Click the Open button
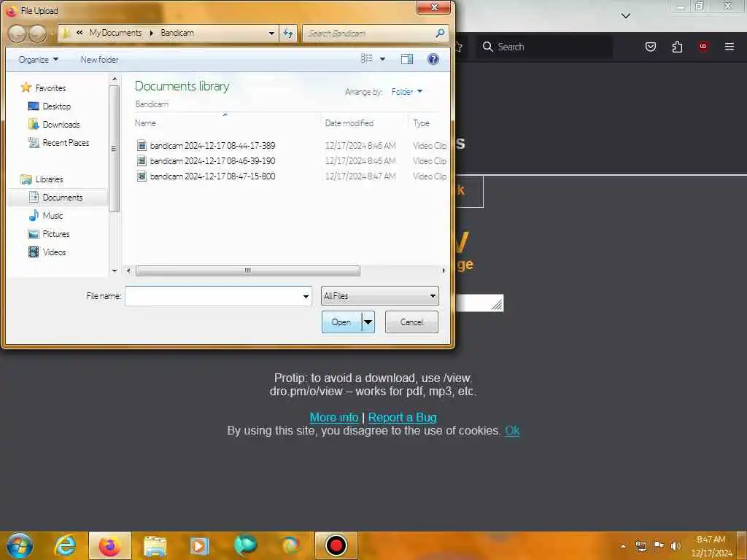The height and width of the screenshot is (560, 747). [x=341, y=322]
